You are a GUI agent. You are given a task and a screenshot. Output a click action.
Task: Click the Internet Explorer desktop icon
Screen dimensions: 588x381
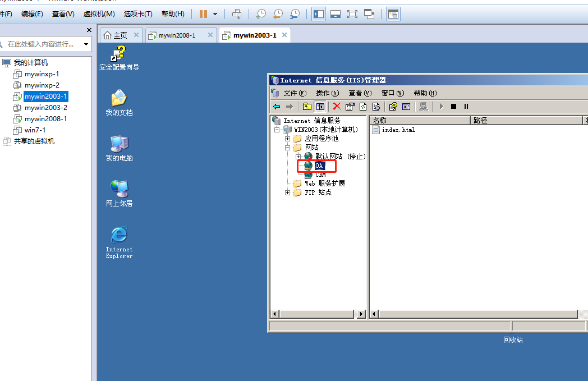point(119,242)
